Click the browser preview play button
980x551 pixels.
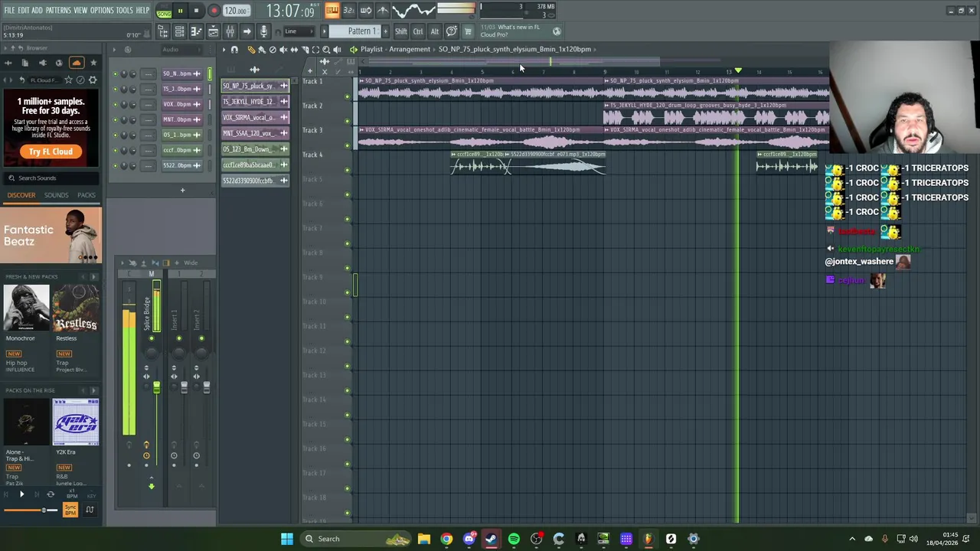point(21,495)
